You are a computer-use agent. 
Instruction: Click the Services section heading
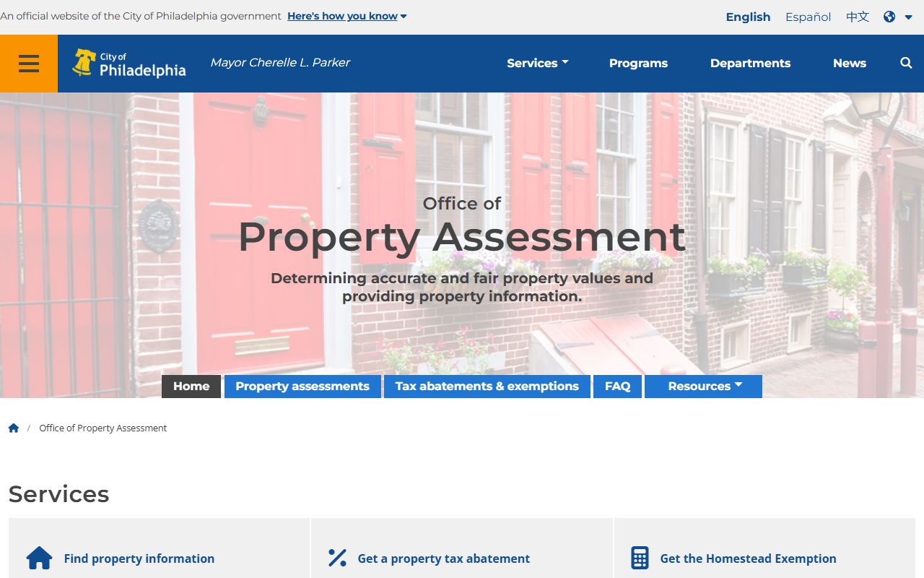[x=59, y=494]
